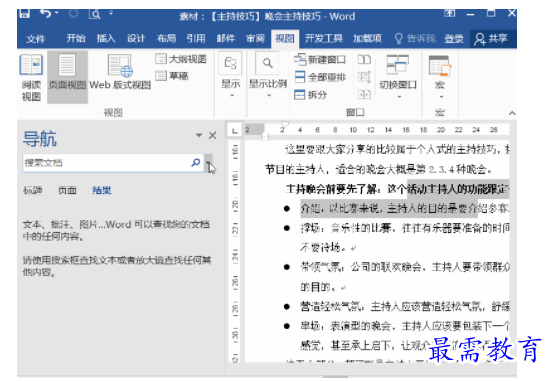
Task: Switch to the 开始 ribbon tab
Action: click(76, 38)
